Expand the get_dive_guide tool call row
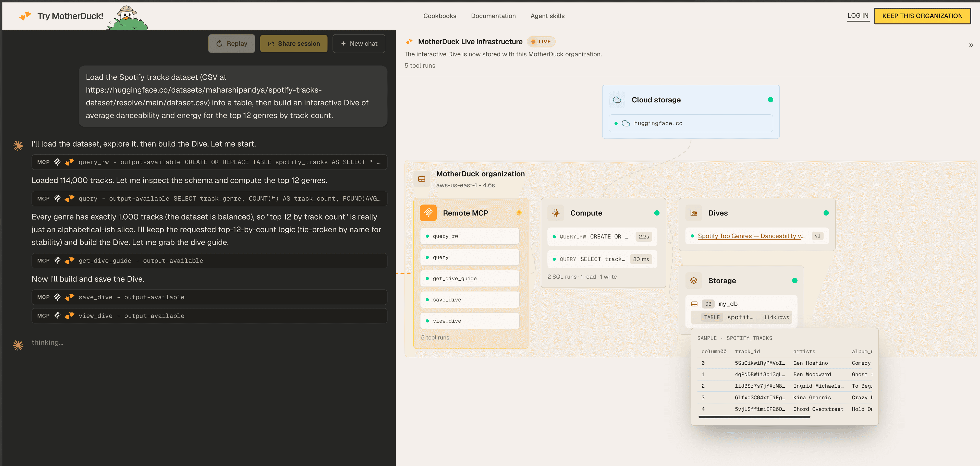This screenshot has width=980, height=466. click(x=209, y=261)
